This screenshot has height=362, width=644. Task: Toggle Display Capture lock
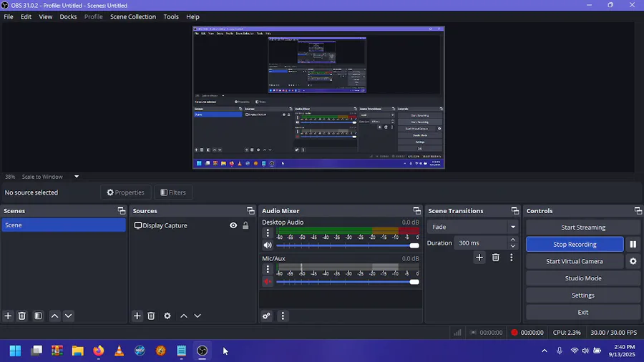point(245,225)
